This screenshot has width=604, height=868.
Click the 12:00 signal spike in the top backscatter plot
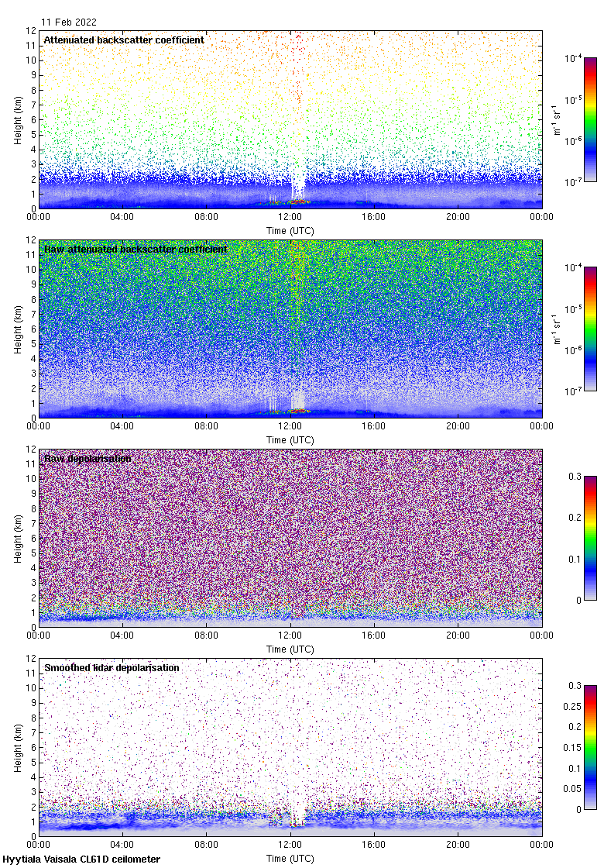coord(299,119)
